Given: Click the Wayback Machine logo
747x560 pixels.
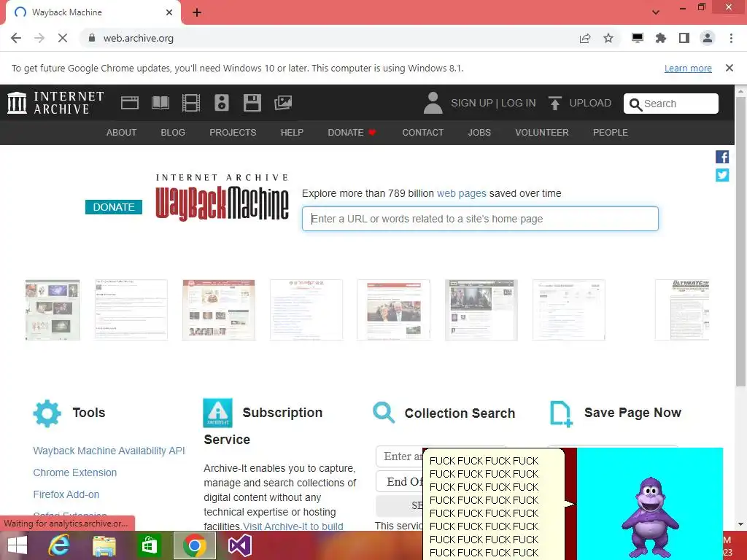Looking at the screenshot, I should pos(222,197).
